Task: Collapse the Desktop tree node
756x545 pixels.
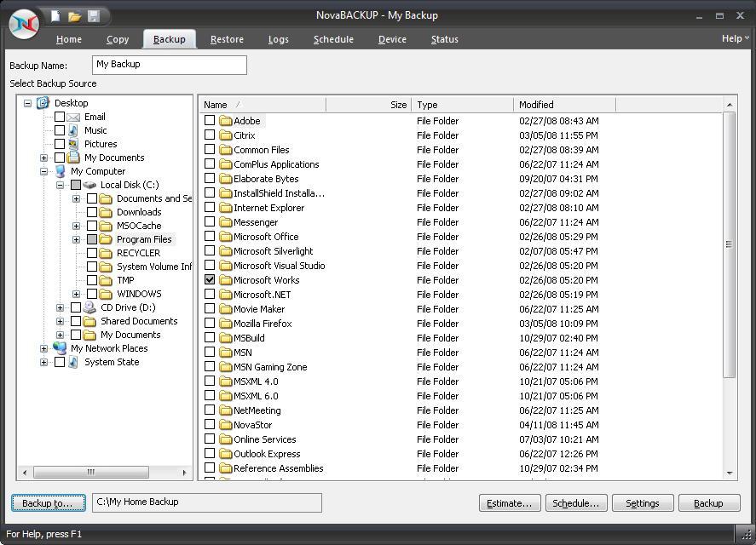Action: [x=27, y=103]
